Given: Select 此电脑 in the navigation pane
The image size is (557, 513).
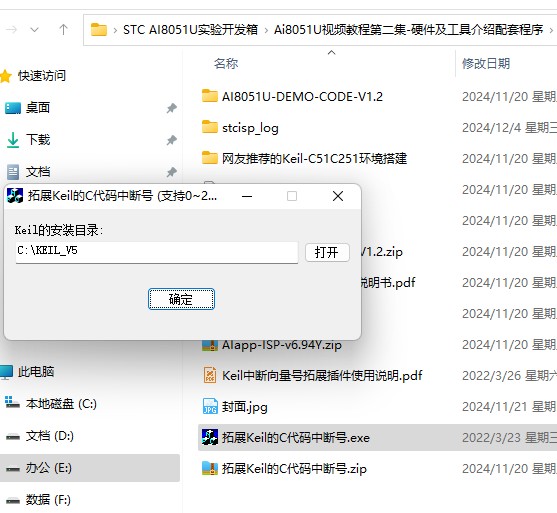Looking at the screenshot, I should tap(36, 372).
